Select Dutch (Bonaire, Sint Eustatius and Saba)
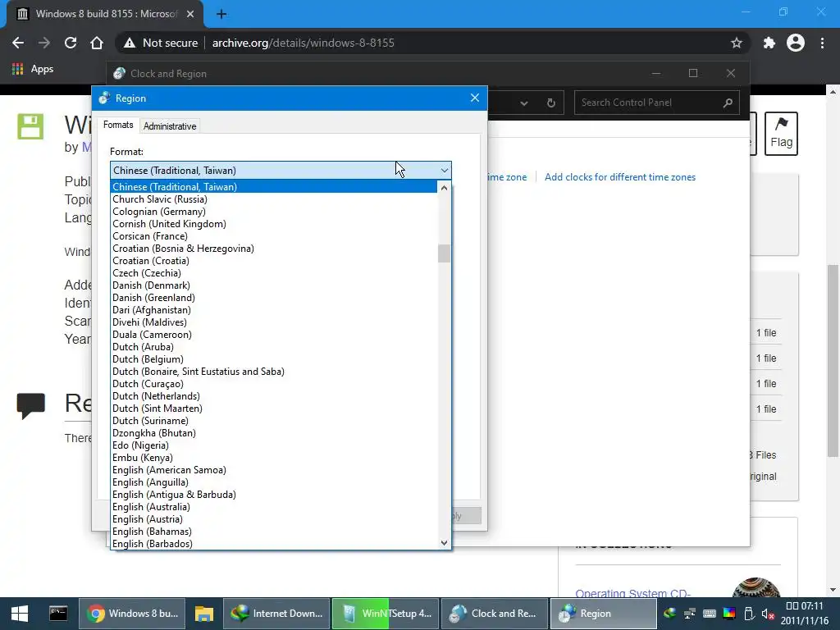Screen dimensions: 840x630 click(x=273, y=372)
